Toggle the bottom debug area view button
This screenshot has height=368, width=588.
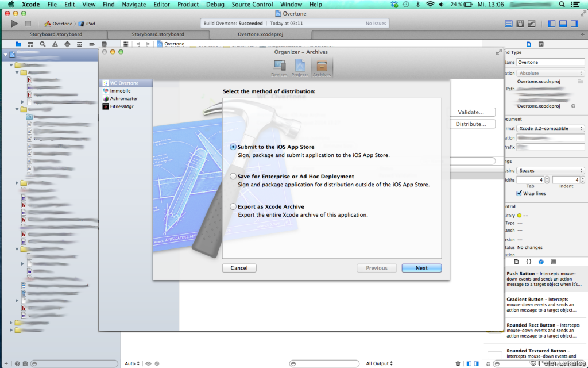pyautogui.click(x=563, y=24)
